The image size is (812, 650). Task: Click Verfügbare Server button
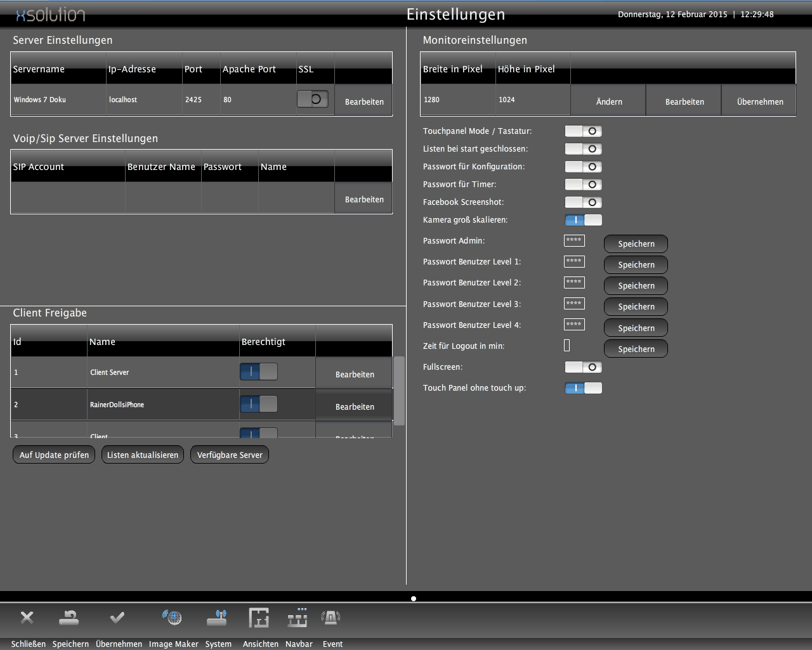[x=230, y=455]
